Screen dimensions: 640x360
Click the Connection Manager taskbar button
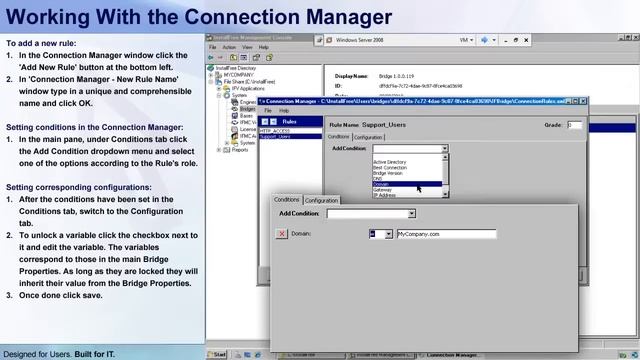coord(451,355)
